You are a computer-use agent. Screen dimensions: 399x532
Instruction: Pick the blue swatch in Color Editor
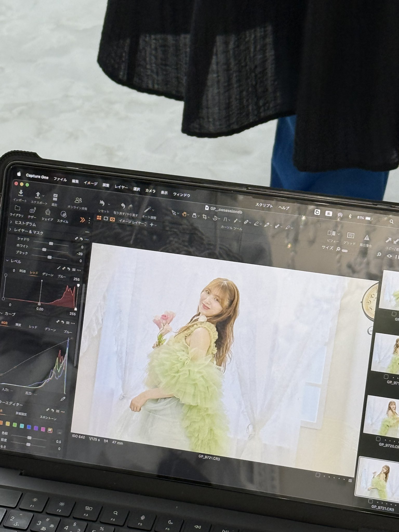(x=29, y=427)
